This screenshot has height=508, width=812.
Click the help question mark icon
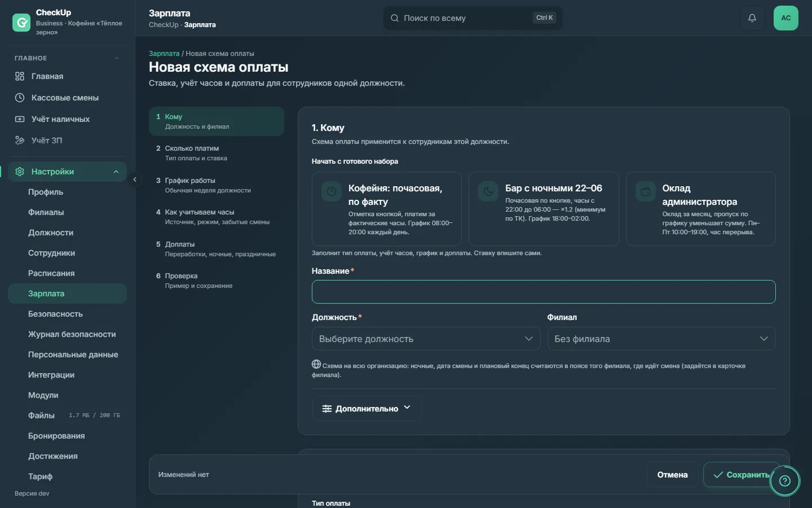(785, 481)
